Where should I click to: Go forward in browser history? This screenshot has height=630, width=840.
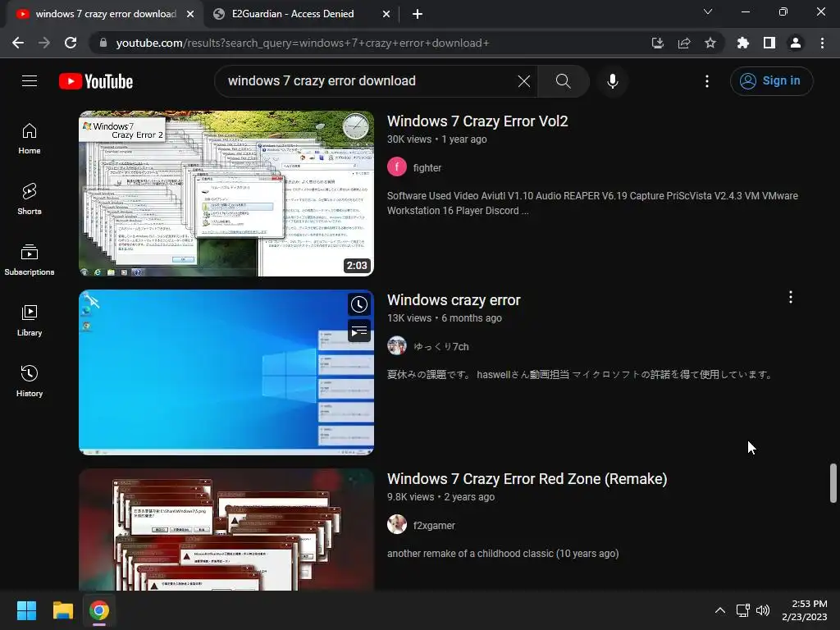[x=44, y=43]
